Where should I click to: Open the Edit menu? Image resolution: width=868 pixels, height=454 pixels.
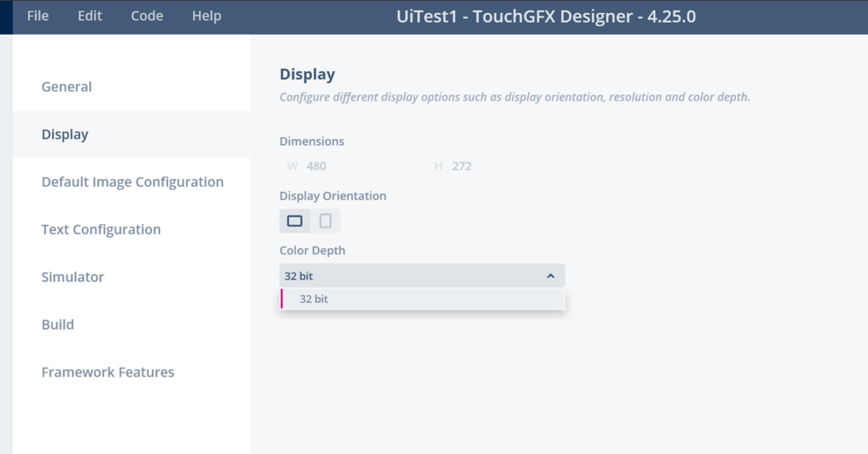(x=89, y=16)
